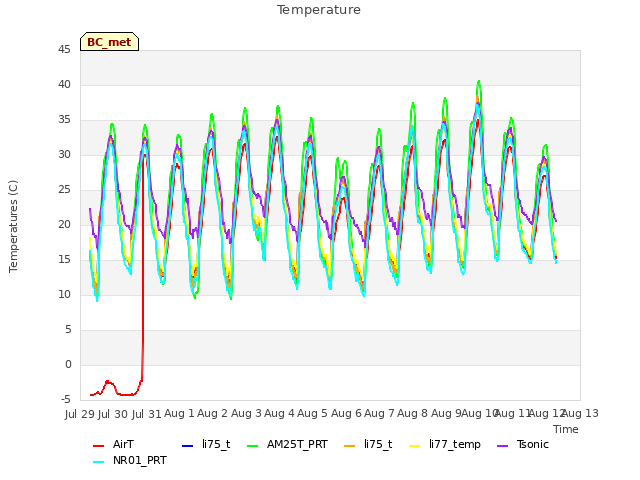The height and width of the screenshot is (480, 640).
Task: Toggle the li77_temp legend entry
Action: pyautogui.click(x=445, y=444)
